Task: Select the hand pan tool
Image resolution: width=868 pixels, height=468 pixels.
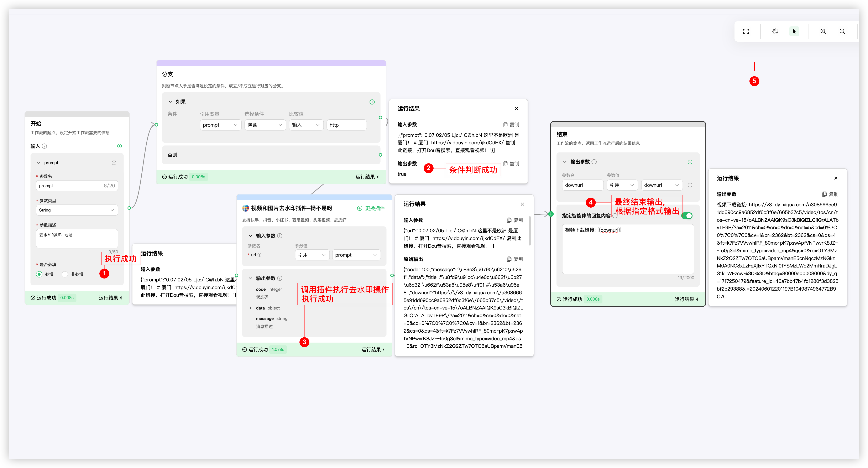Action: pyautogui.click(x=775, y=31)
